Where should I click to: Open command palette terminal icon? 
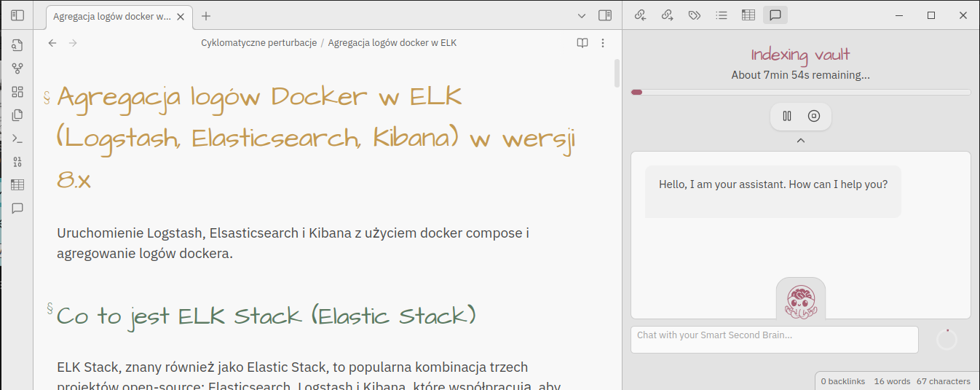pyautogui.click(x=17, y=139)
